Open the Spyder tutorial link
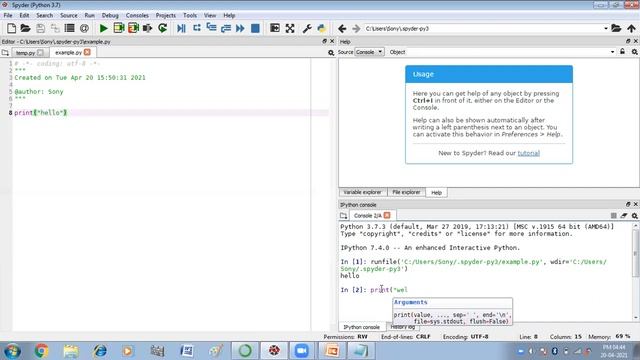 click(x=529, y=153)
